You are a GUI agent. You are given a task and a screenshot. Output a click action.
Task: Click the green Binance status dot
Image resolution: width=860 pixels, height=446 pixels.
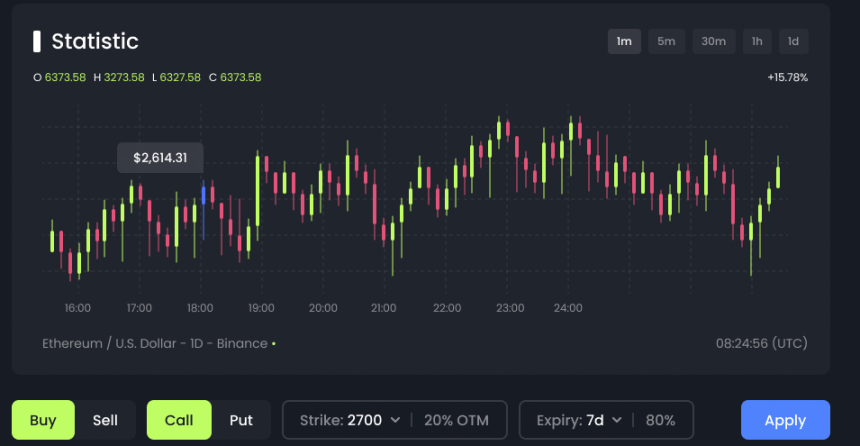(x=274, y=343)
